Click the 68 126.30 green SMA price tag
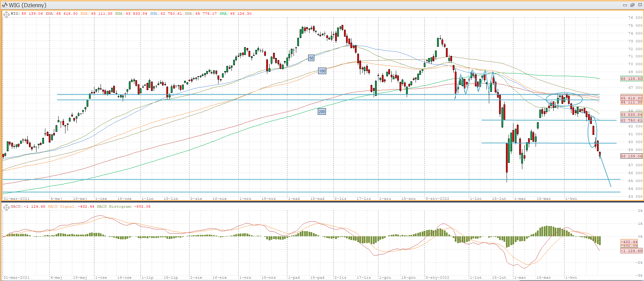This screenshot has width=644, height=281. pos(631,79)
